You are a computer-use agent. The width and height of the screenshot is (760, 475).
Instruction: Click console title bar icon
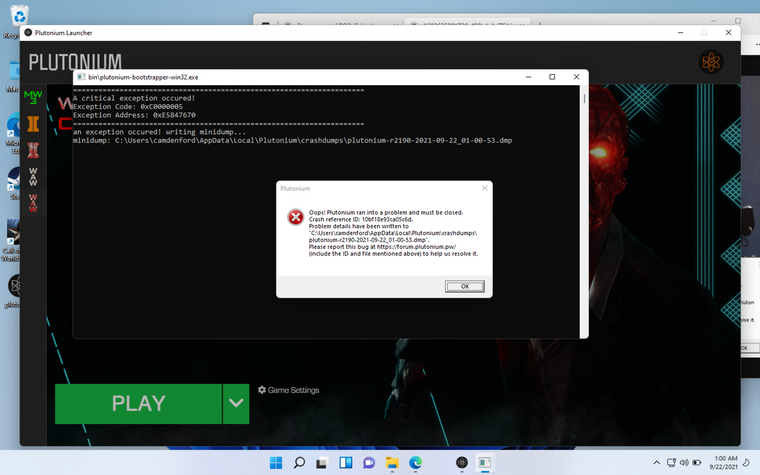pos(81,77)
